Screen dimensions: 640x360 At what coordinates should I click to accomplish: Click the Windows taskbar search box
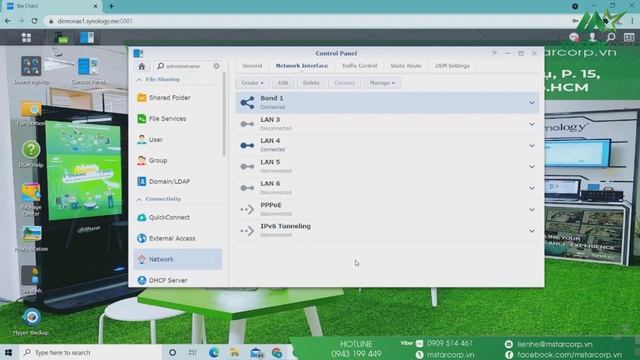91,352
